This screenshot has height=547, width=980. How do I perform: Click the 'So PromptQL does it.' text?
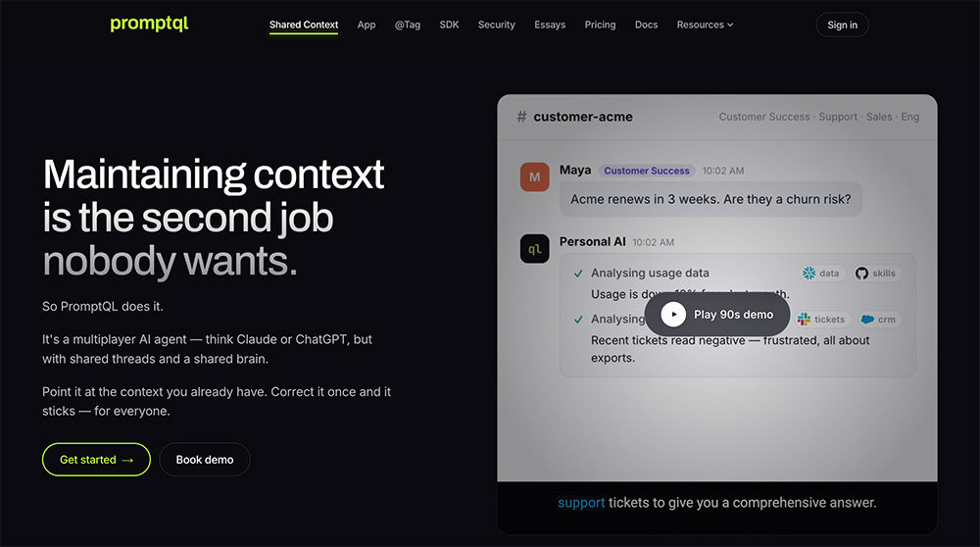point(103,306)
